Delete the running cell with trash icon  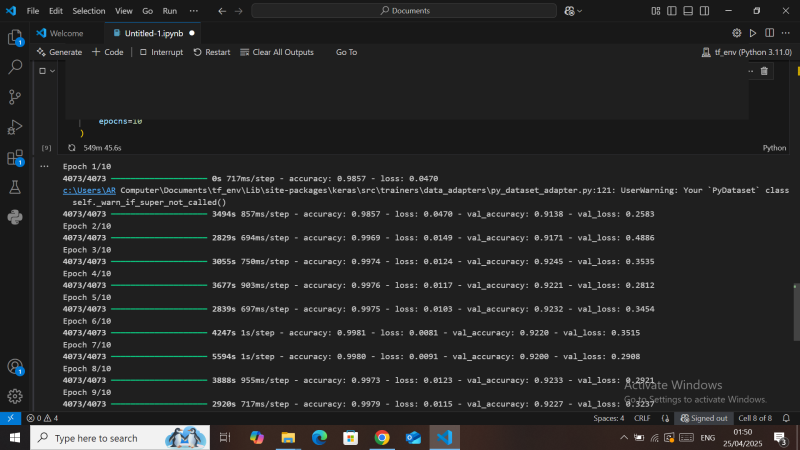pos(764,71)
